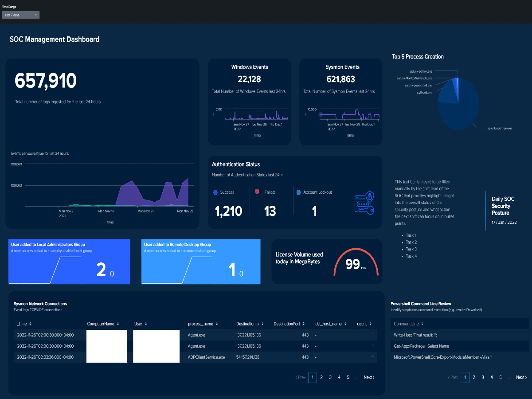The height and width of the screenshot is (399, 532).
Task: Click Next in Powershell Command Line pagination
Action: click(521, 377)
